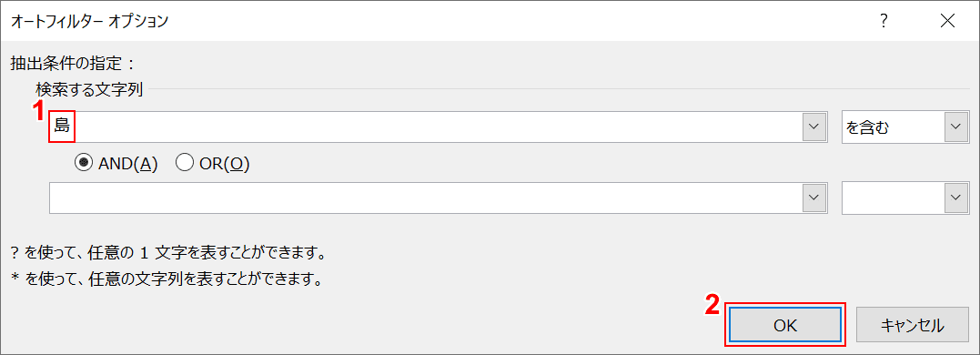Open the help question mark icon
980x355 pixels.
point(884,21)
